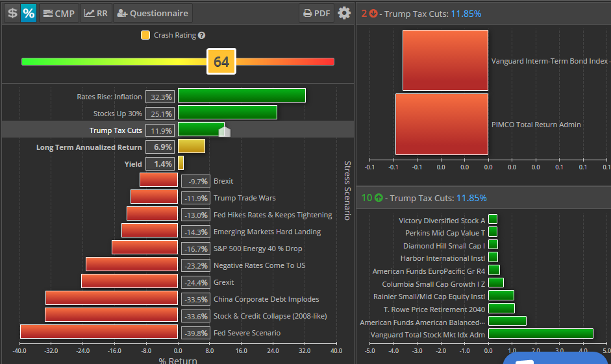This screenshot has height=364, width=611.
Task: Select the Long Term Annualized Return bar
Action: coord(192,147)
